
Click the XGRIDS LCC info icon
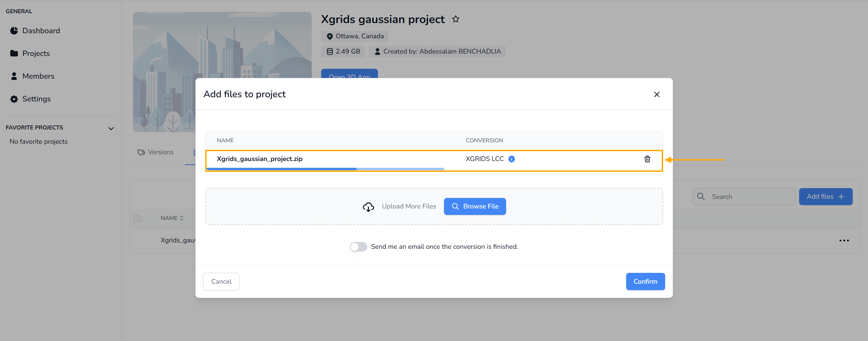[512, 159]
